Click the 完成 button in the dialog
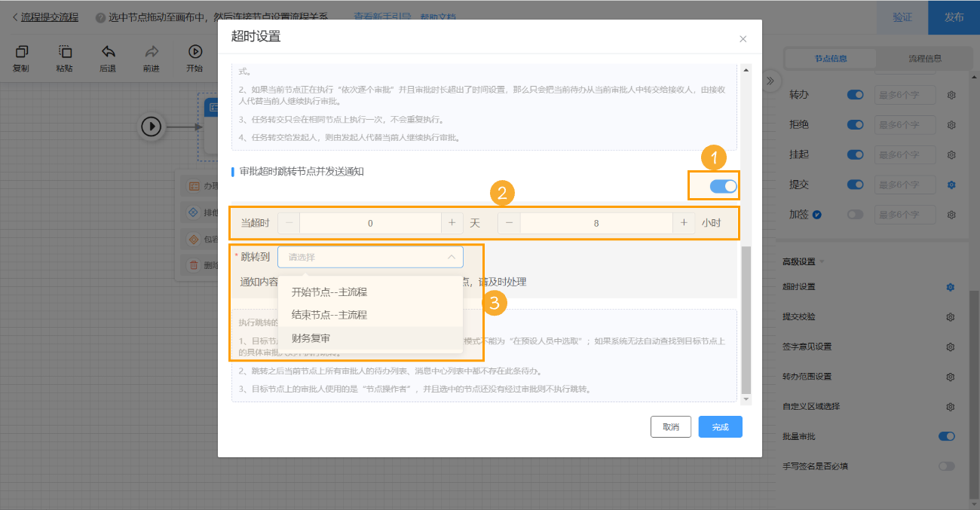Image resolution: width=980 pixels, height=510 pixels. 720,426
